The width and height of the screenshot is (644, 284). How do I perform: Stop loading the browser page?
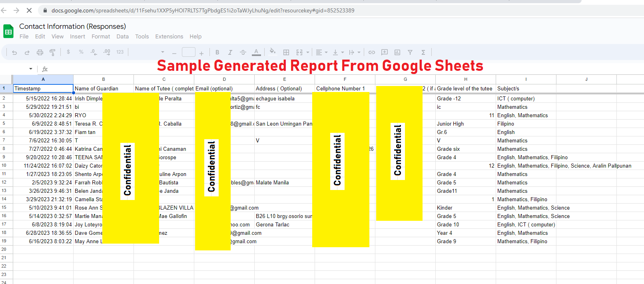coord(29,10)
